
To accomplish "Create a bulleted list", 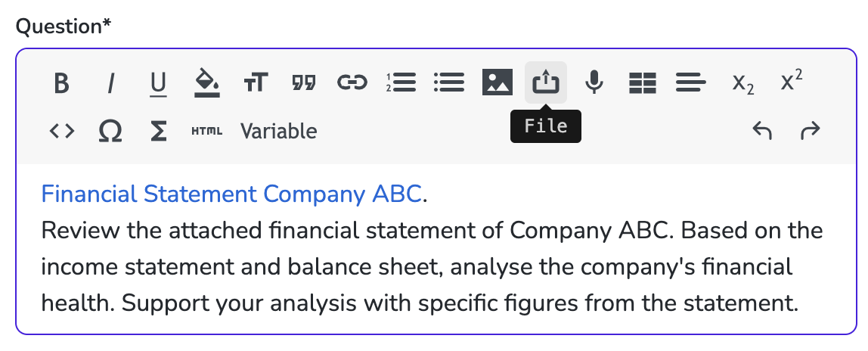I will coord(449,82).
